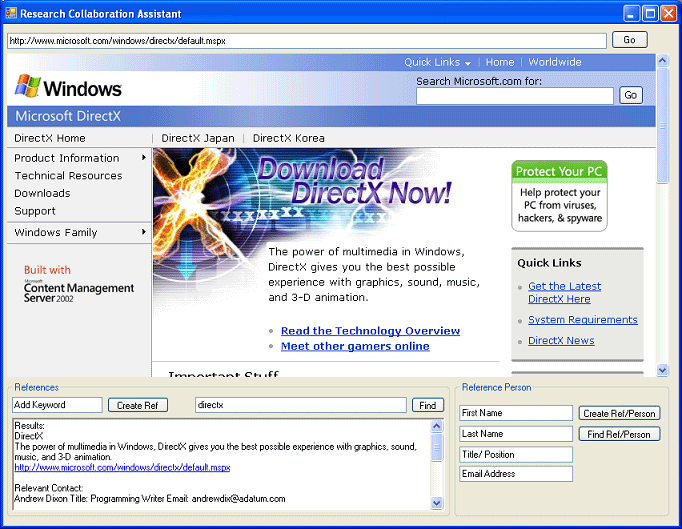Open the Worldwide link
The width and height of the screenshot is (682, 529).
click(x=555, y=62)
